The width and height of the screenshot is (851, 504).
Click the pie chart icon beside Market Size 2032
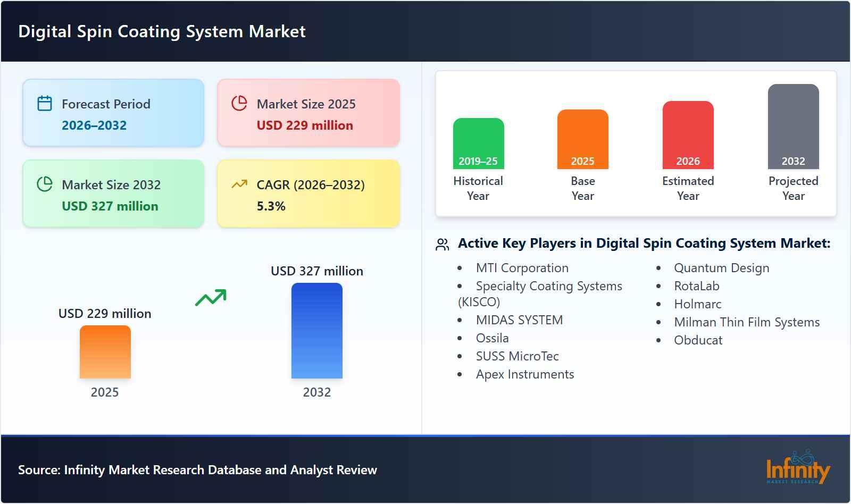[44, 183]
